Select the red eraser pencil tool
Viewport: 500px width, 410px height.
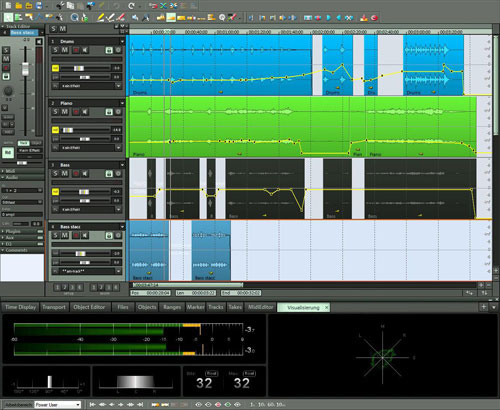121,18
